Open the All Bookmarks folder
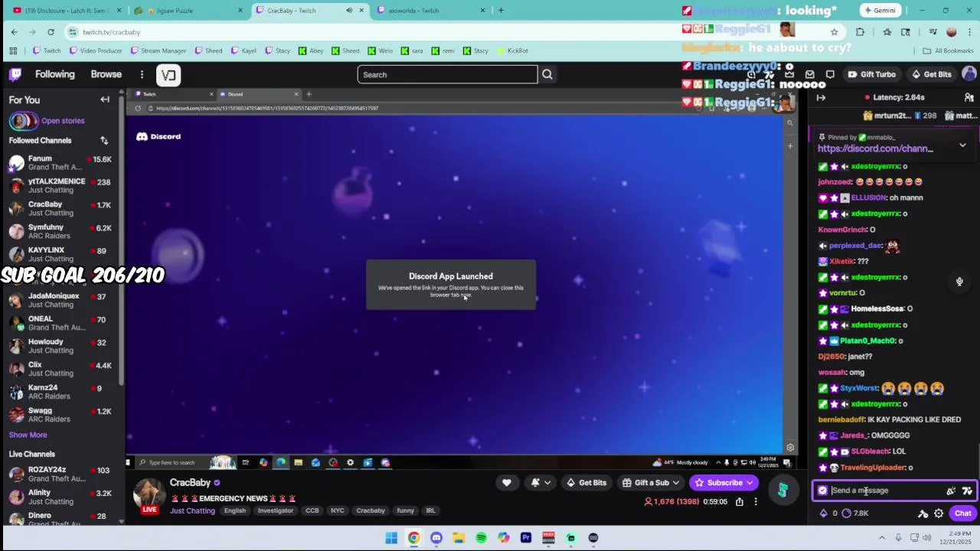 tap(948, 51)
